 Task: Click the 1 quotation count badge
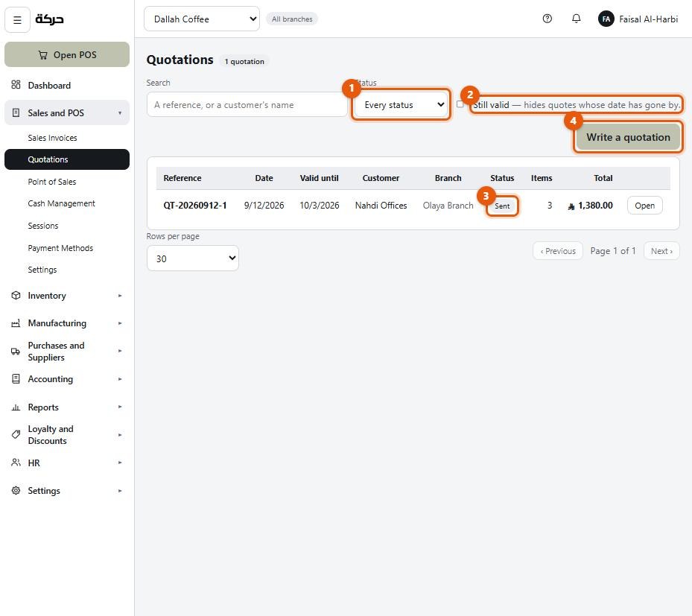[244, 61]
